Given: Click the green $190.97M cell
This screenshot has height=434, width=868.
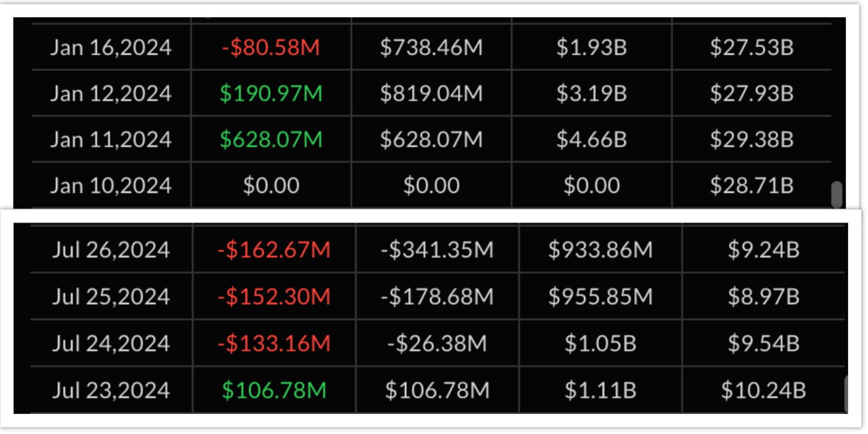Looking at the screenshot, I should pyautogui.click(x=271, y=93).
